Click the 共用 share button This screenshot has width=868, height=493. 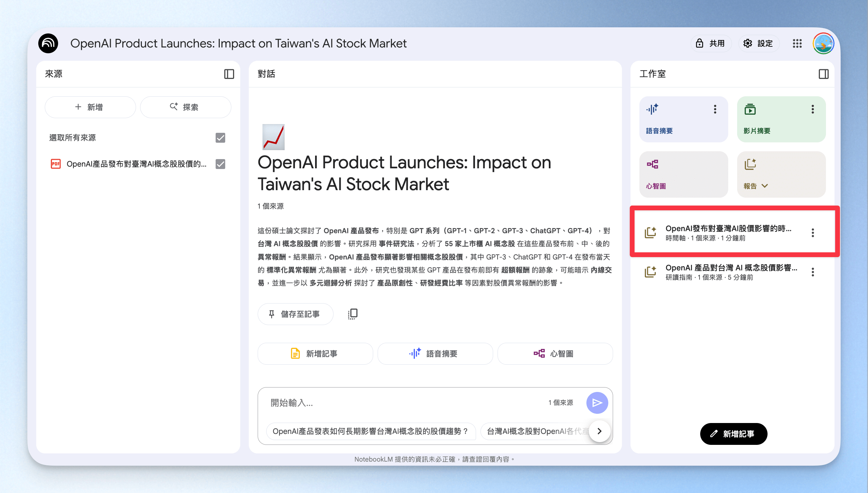(711, 43)
